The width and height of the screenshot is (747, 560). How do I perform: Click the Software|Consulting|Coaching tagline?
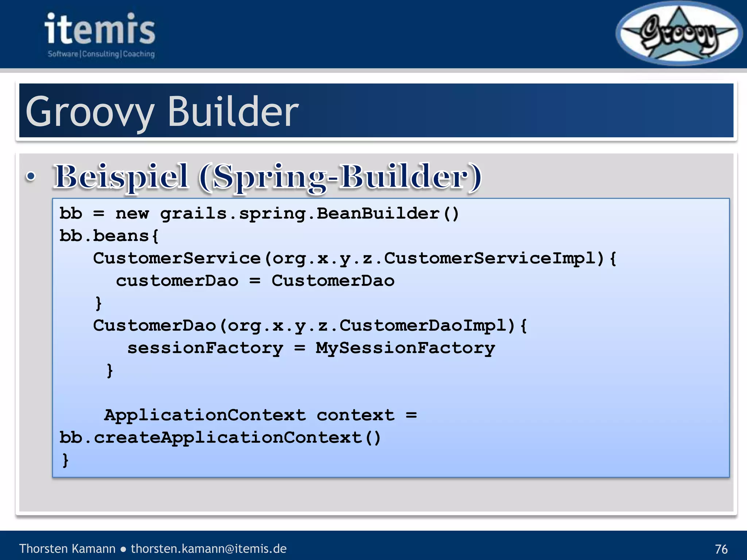pyautogui.click(x=101, y=54)
